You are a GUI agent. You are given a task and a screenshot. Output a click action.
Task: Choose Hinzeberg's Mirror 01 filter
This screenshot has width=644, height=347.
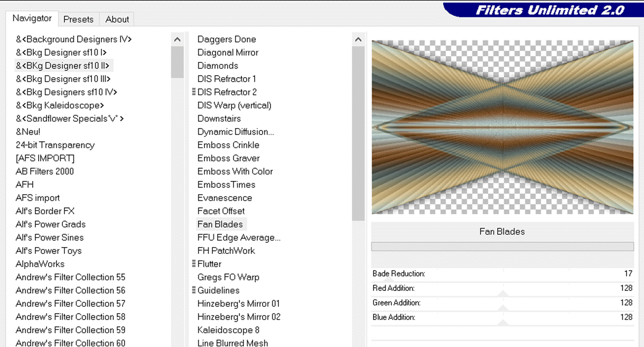click(238, 304)
